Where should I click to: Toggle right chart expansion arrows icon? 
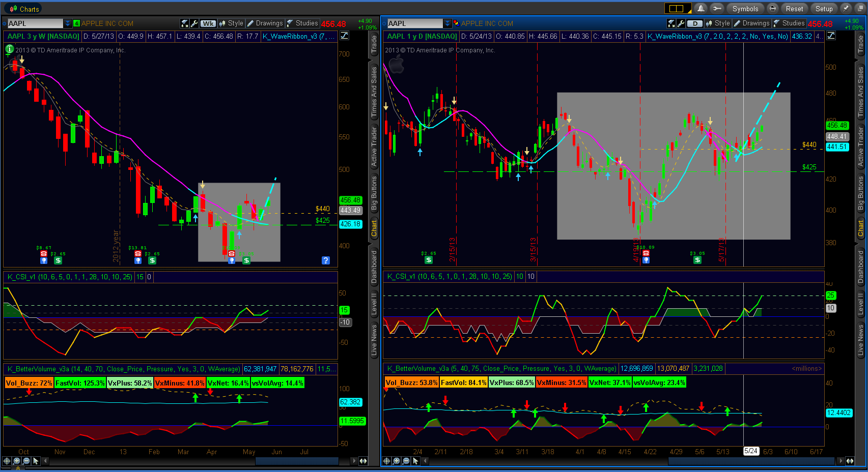pos(850,461)
